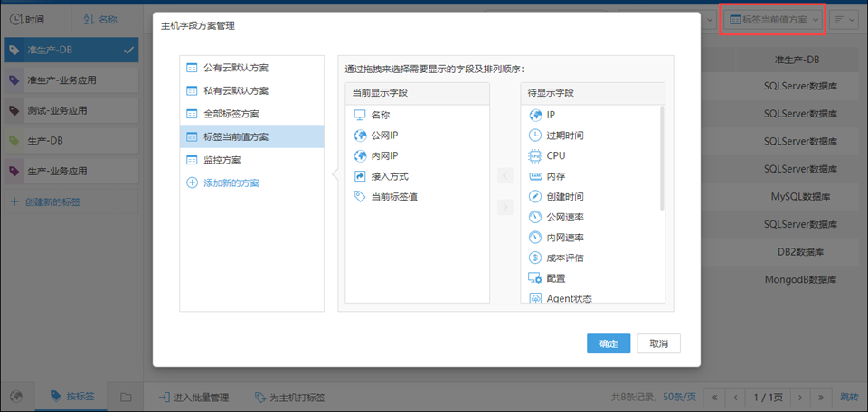Click the share icon for 接入方式
868x412 pixels.
pos(359,176)
